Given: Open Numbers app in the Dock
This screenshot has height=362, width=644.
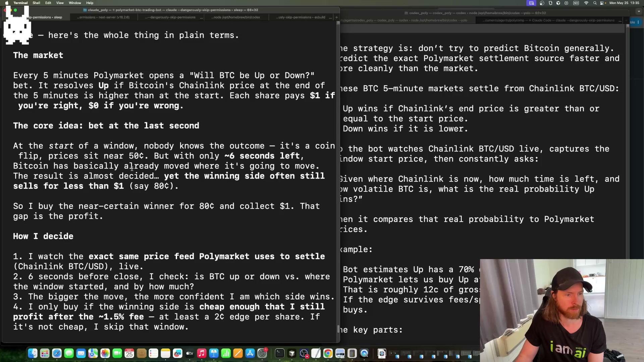Looking at the screenshot, I should coord(226,353).
